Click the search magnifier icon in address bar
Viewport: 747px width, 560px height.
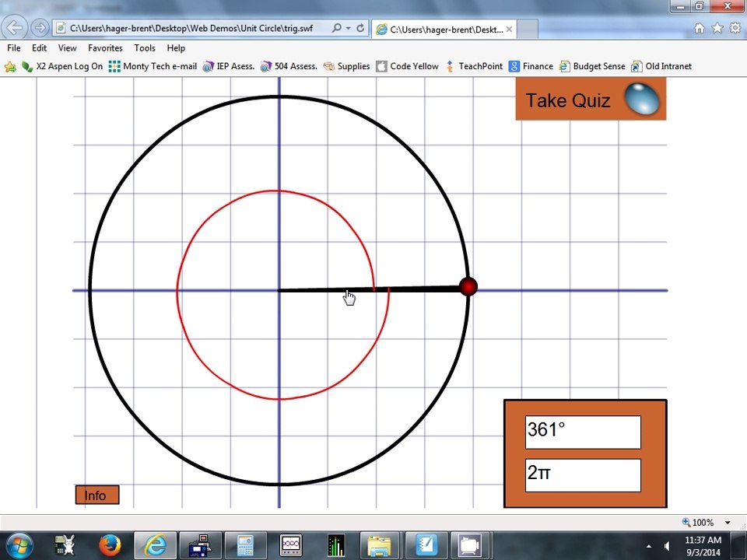tap(337, 28)
